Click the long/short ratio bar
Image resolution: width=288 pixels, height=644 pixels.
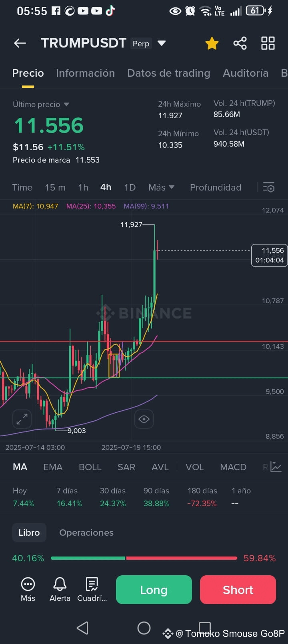144,558
